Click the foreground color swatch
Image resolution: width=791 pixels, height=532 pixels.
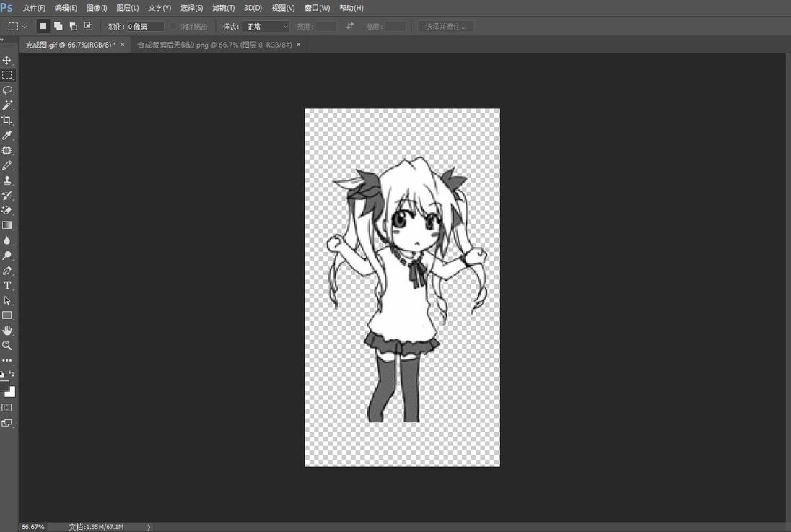point(4,386)
